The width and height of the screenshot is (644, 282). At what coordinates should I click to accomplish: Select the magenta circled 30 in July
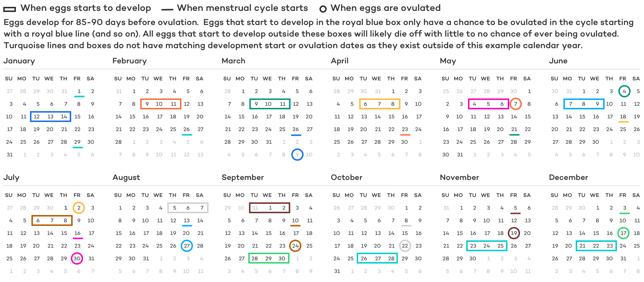click(77, 258)
